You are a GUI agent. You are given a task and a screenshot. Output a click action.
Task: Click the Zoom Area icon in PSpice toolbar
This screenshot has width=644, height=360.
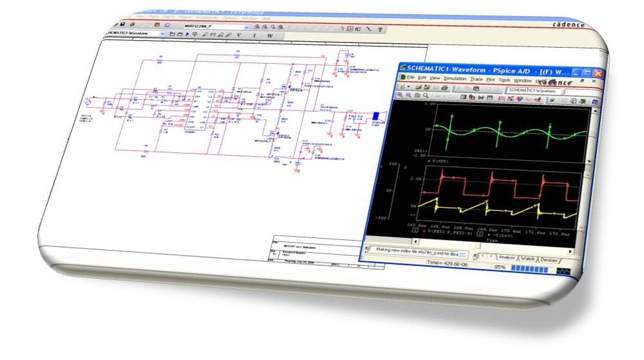point(417,95)
